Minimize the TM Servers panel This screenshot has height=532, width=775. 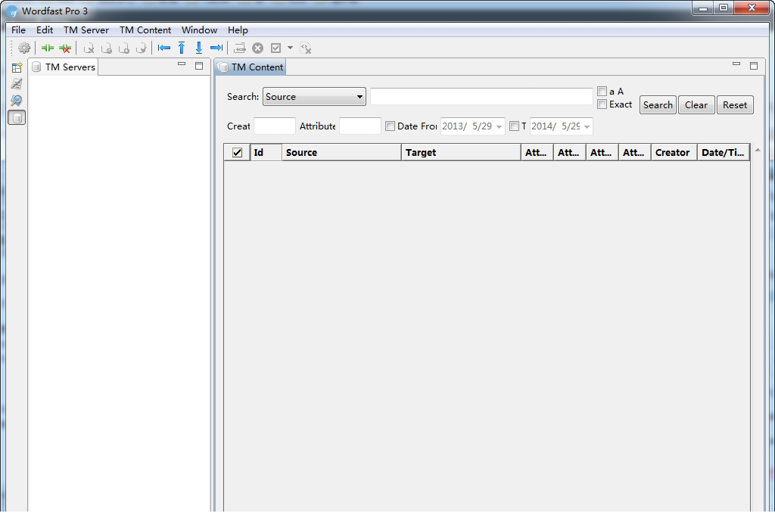coord(182,64)
